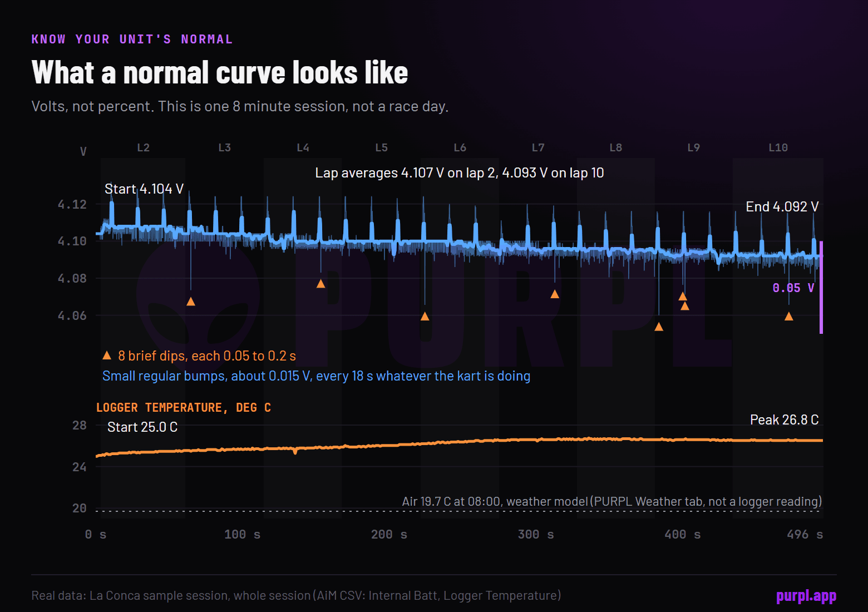Click the "Lap averages" annotation text
This screenshot has width=868, height=612.
[460, 173]
